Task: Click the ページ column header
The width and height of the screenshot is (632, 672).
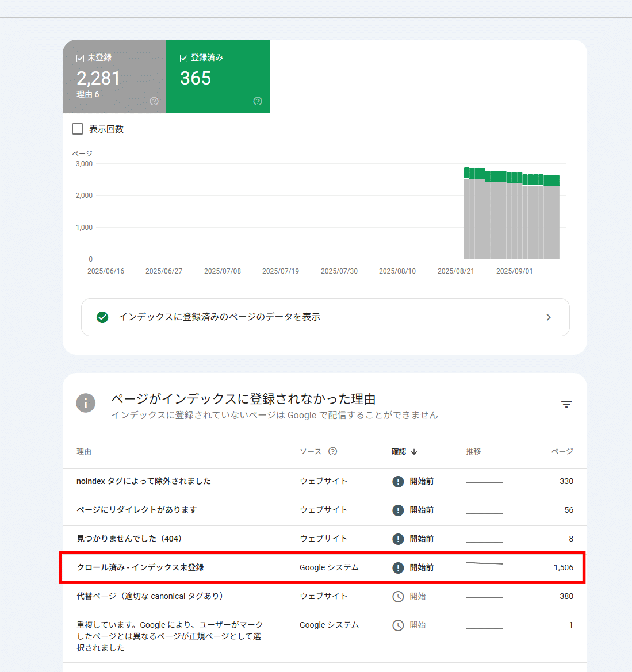Action: click(x=562, y=451)
